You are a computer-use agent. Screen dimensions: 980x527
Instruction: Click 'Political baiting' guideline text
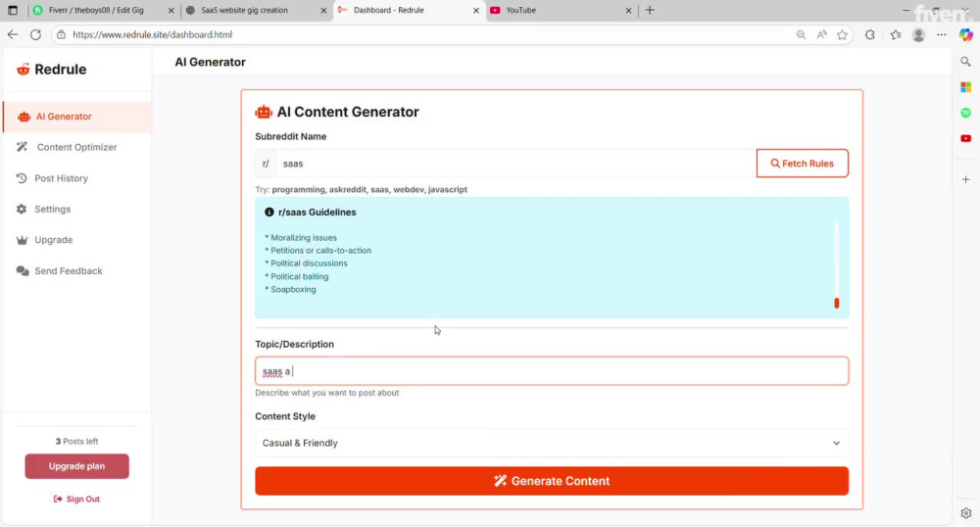[299, 276]
